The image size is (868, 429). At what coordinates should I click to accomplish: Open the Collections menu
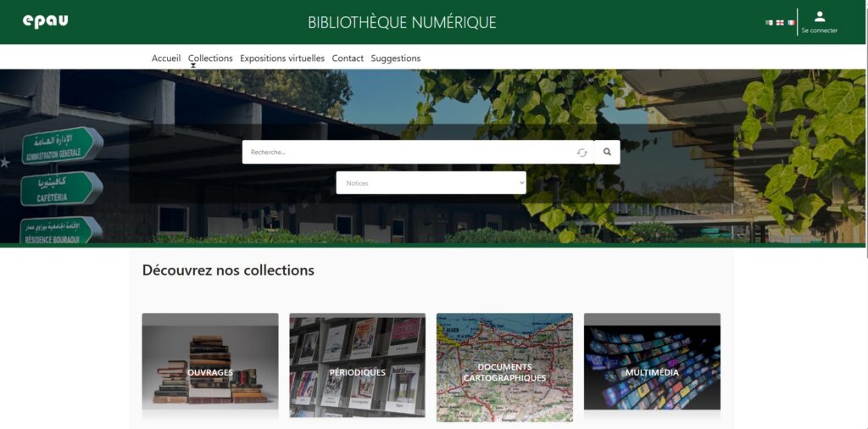coord(210,58)
